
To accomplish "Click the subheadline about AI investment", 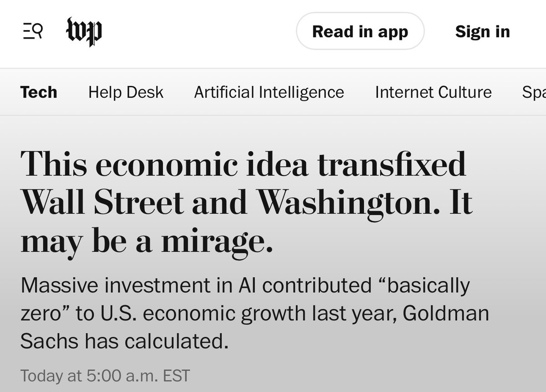I will click(246, 314).
